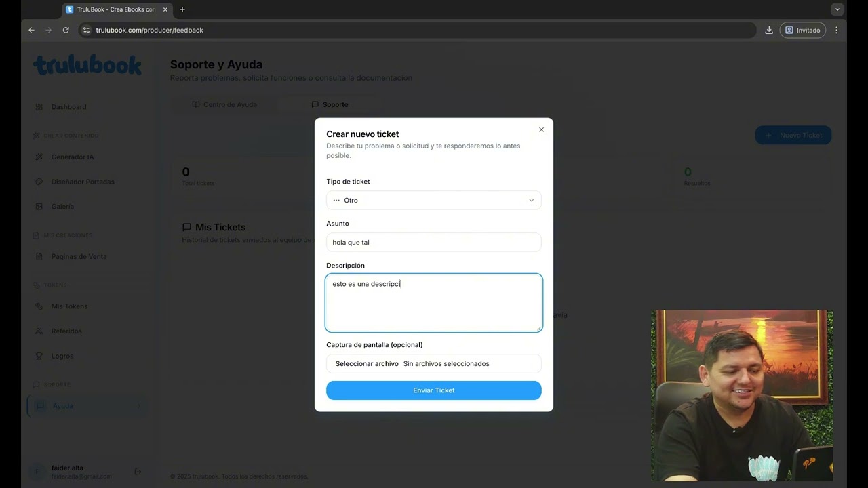This screenshot has width=868, height=488.
Task: Submit with Enviar Ticket button
Action: point(434,390)
